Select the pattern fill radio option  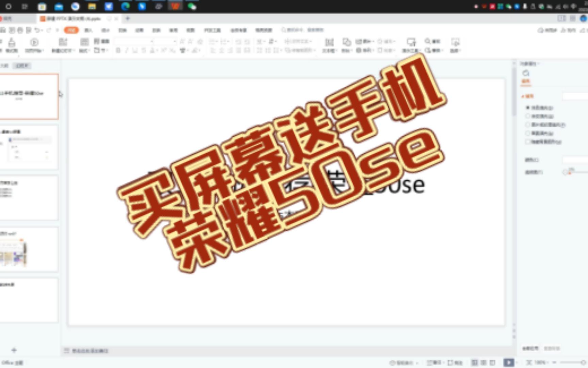(x=540, y=133)
